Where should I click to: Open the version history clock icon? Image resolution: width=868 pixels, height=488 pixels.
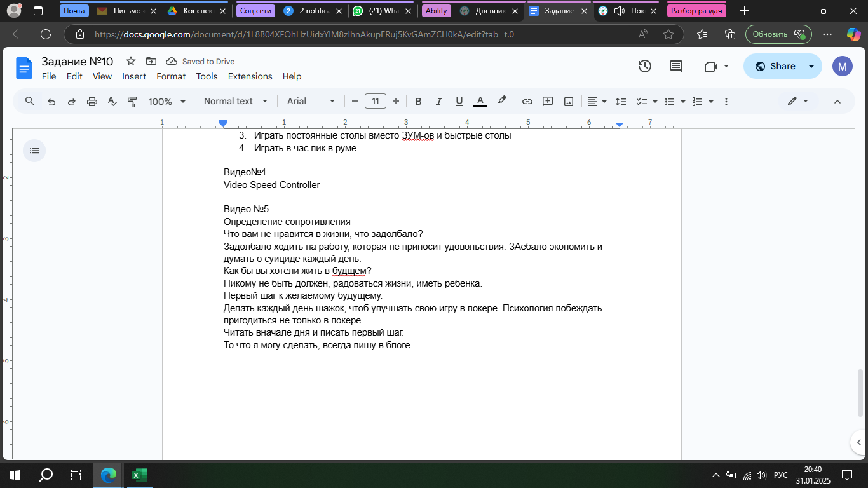tap(644, 66)
